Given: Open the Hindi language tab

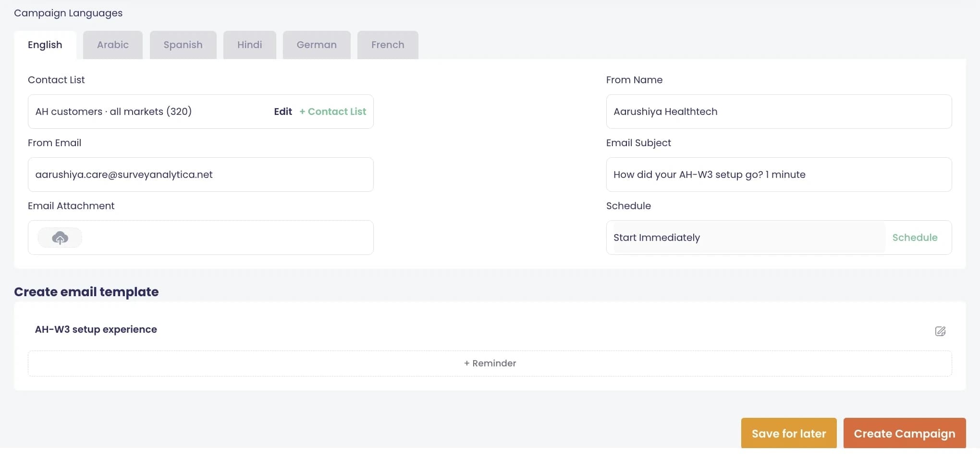Looking at the screenshot, I should click(250, 45).
